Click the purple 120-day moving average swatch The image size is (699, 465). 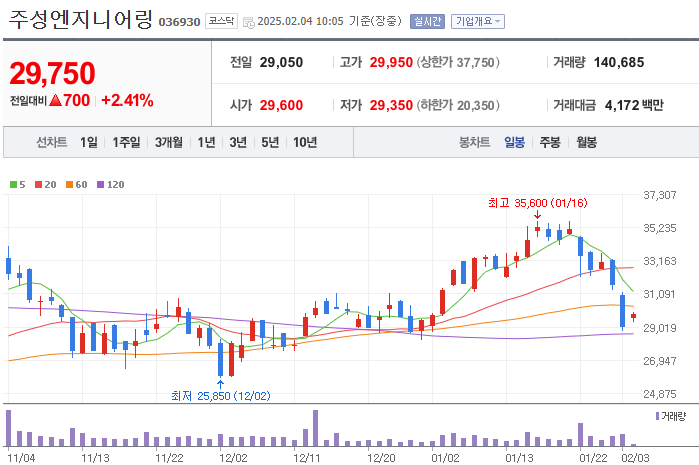[101, 185]
